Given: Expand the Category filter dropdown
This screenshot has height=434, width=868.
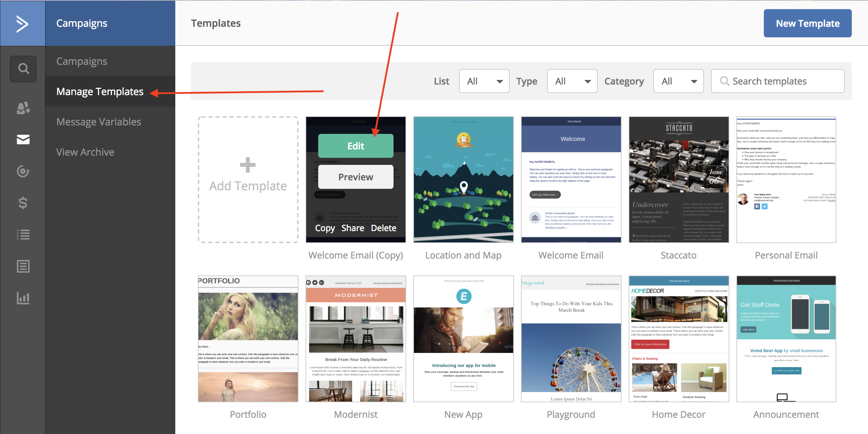Looking at the screenshot, I should [x=678, y=81].
